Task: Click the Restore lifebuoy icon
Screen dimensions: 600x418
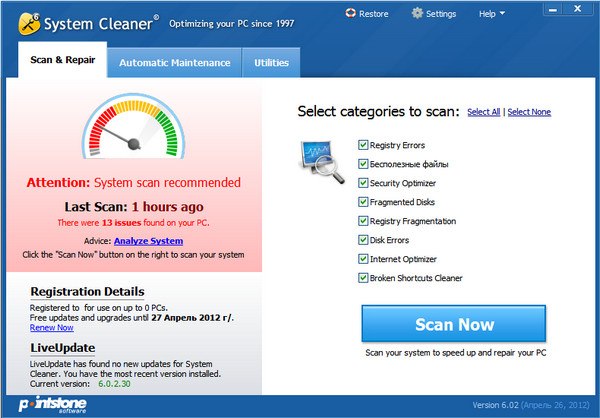Action: coord(351,14)
